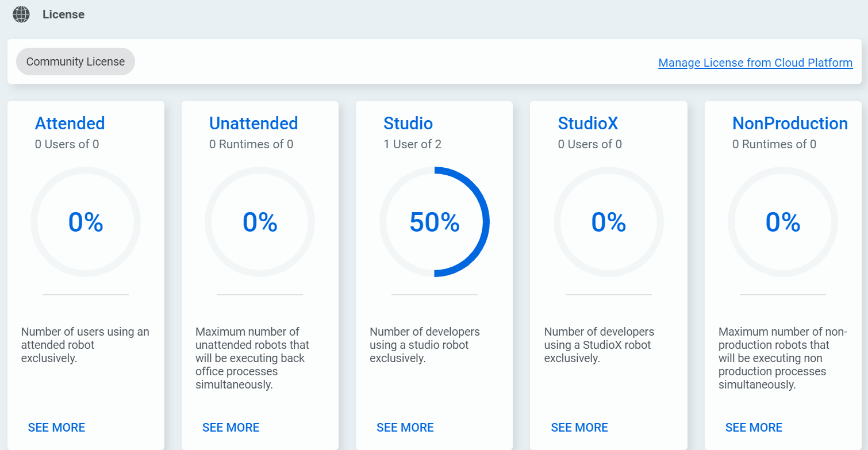Select the Community License chip

(75, 61)
